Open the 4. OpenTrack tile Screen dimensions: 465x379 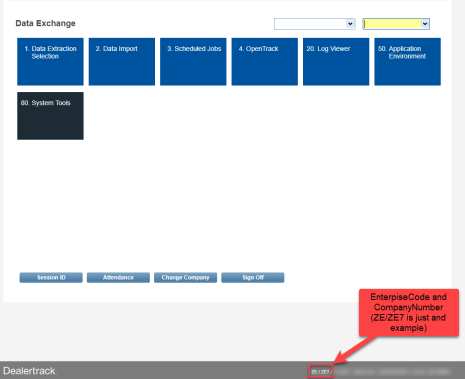(265, 62)
